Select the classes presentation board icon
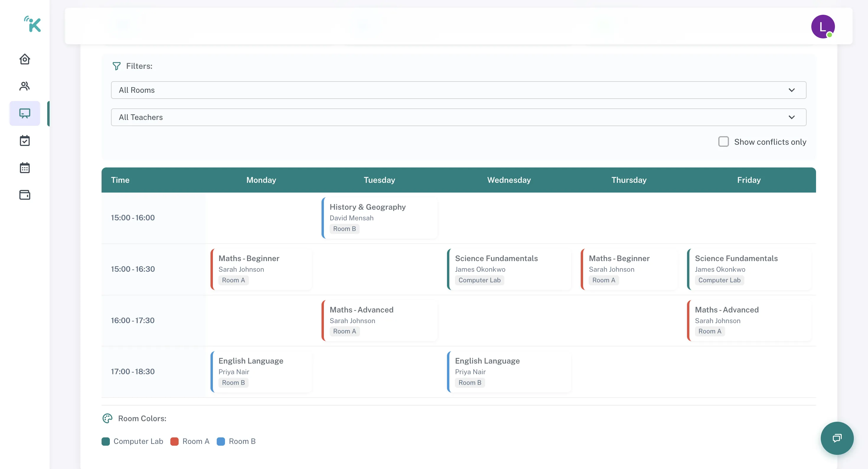Viewport: 868px width, 469px height. coord(25,113)
